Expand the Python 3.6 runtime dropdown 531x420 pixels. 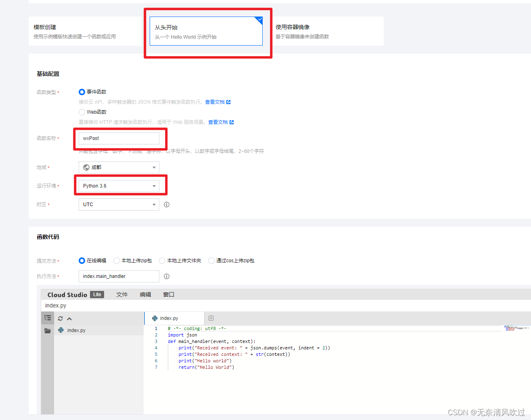point(119,186)
